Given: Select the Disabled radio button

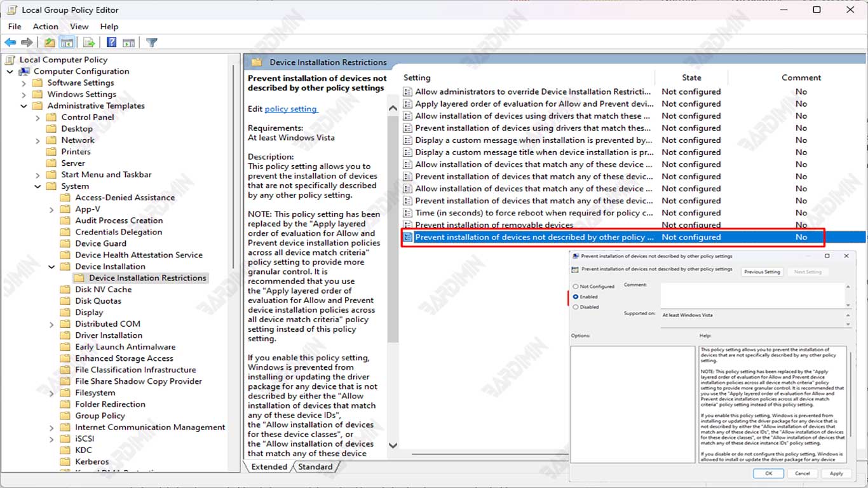Looking at the screenshot, I should pos(576,307).
